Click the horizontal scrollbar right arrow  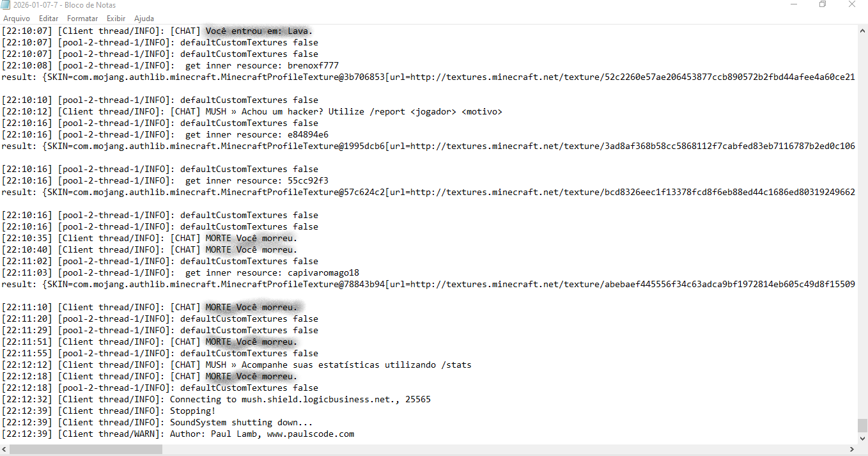point(852,450)
